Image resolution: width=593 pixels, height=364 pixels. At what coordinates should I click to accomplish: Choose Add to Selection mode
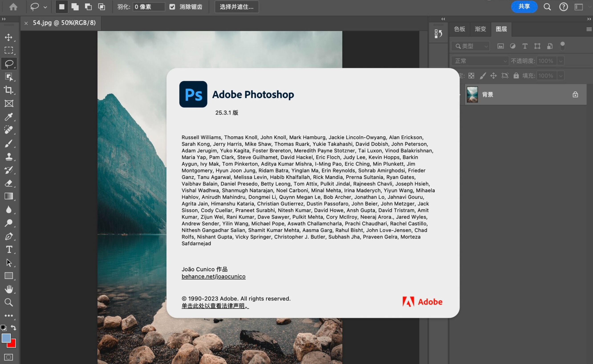click(x=75, y=7)
